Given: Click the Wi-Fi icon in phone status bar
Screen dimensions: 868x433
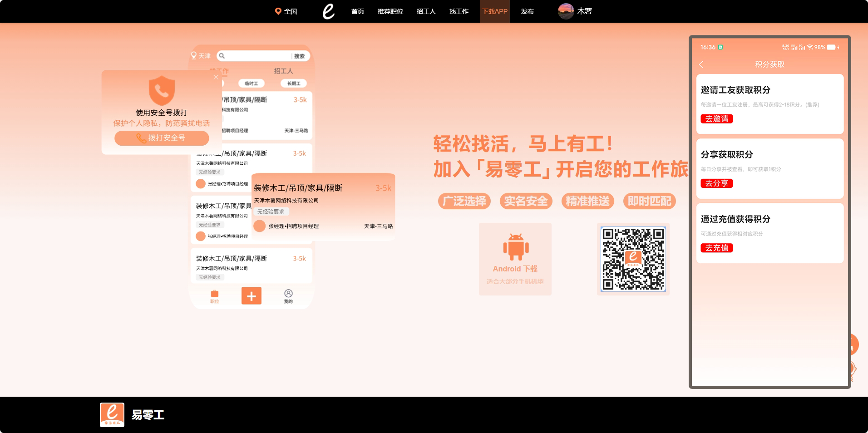Looking at the screenshot, I should point(810,47).
